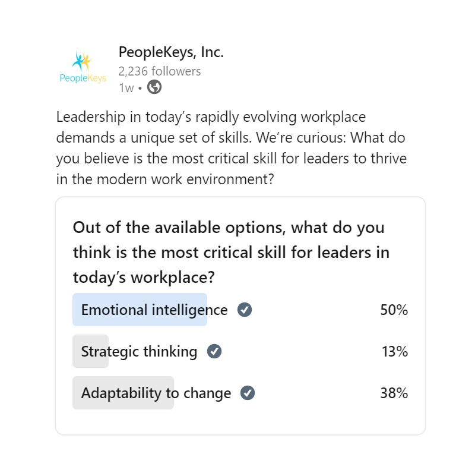The image size is (475, 476).
Task: View the 2,236 followers list
Action: [x=160, y=71]
